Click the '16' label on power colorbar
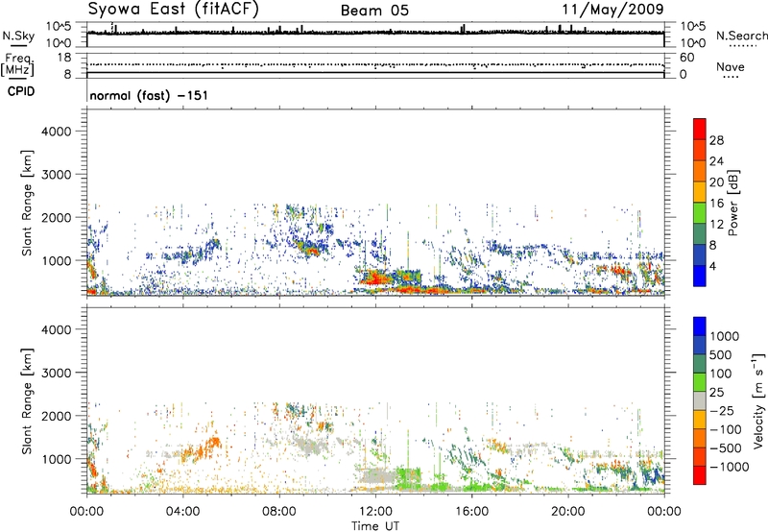768x532 pixels. [x=716, y=204]
